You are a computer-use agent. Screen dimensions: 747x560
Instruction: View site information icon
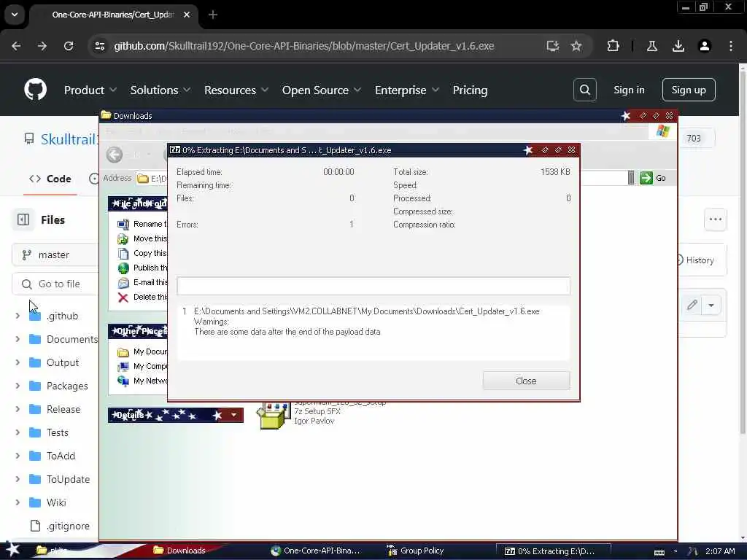coord(99,46)
